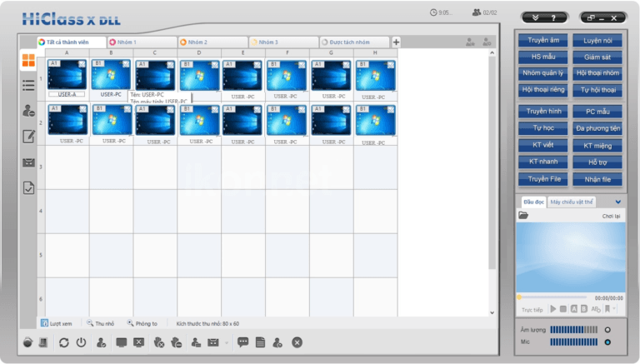This screenshot has height=364, width=640.
Task: Open the checklist document sidebar icon
Action: click(x=28, y=187)
